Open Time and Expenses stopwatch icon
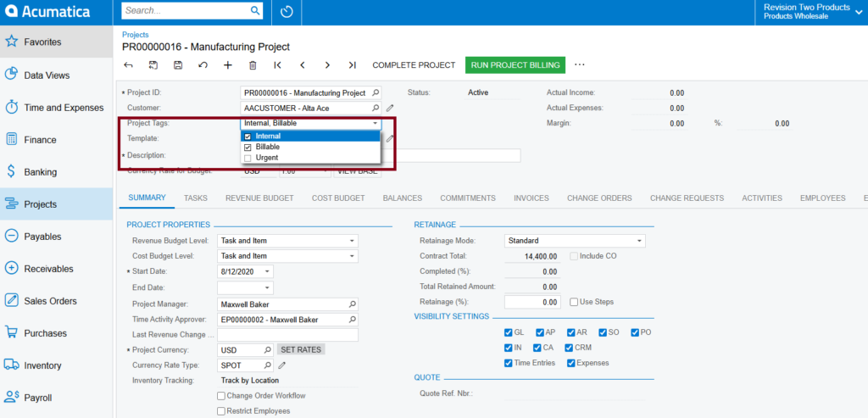This screenshot has height=418, width=868. (11, 108)
